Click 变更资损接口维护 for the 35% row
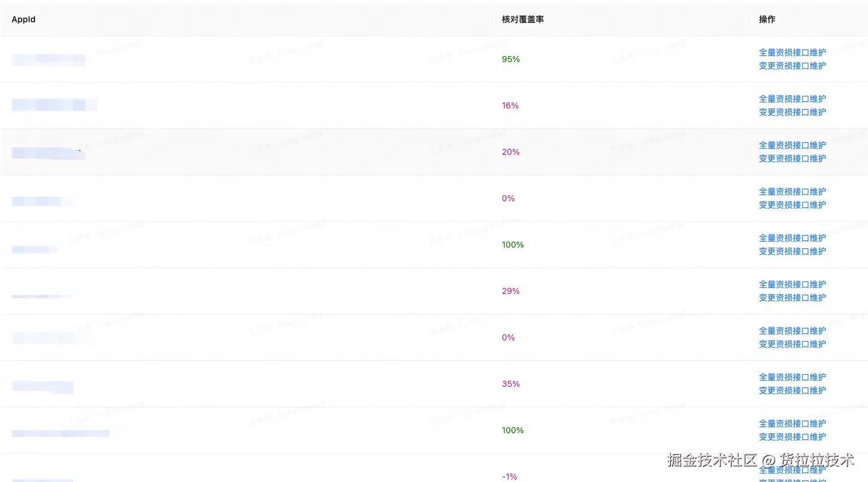Screen dimensions: 868x482 click(x=792, y=390)
